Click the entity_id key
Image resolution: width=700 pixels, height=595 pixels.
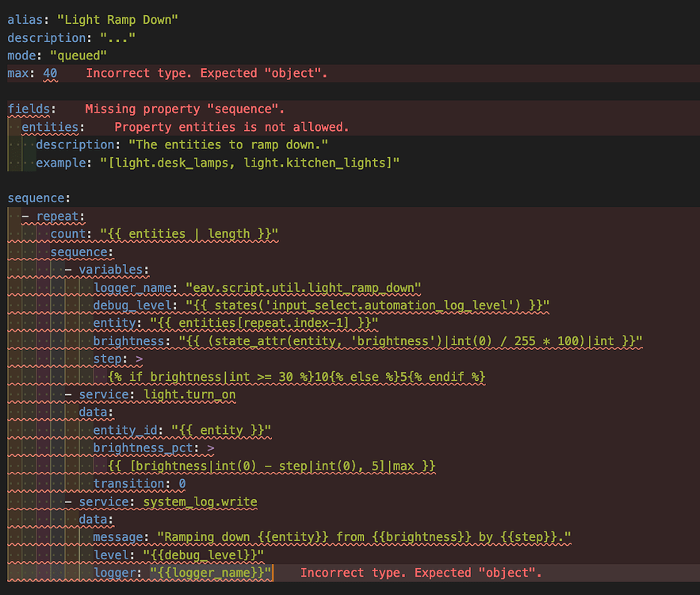click(125, 430)
